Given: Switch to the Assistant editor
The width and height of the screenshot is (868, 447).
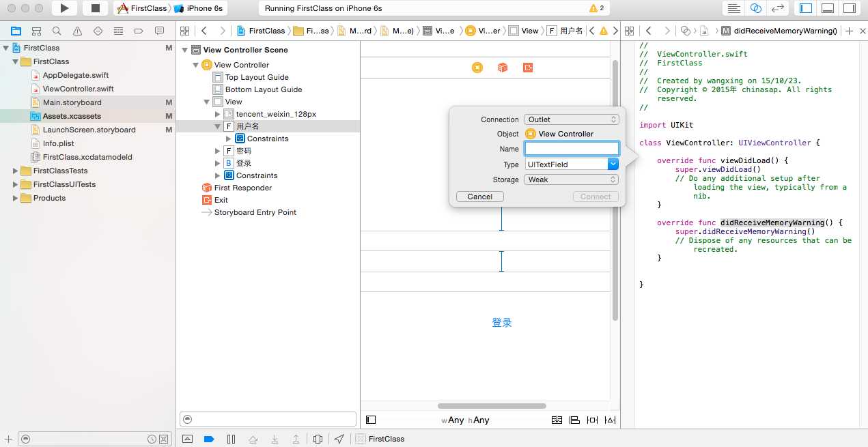Looking at the screenshot, I should click(x=755, y=8).
